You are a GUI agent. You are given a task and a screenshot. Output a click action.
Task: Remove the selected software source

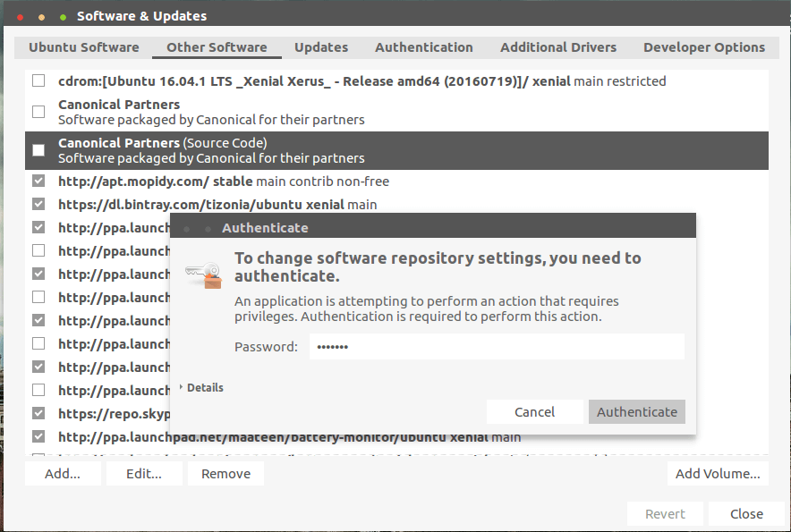coord(226,474)
